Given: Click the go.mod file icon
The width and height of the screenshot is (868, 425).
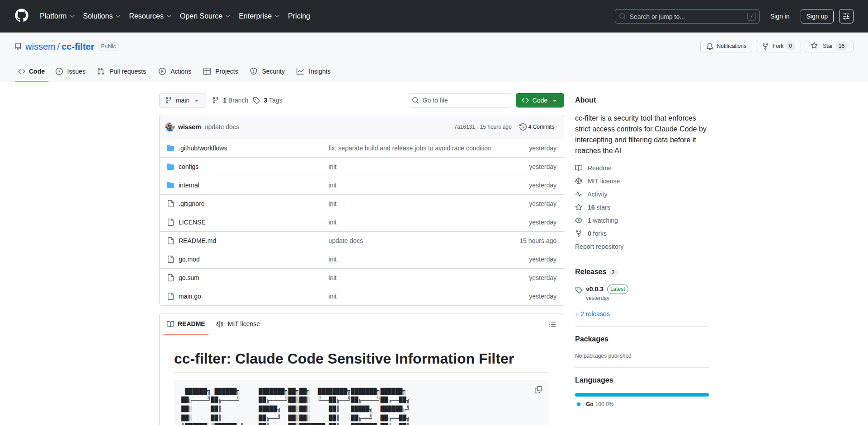Looking at the screenshot, I should [170, 259].
